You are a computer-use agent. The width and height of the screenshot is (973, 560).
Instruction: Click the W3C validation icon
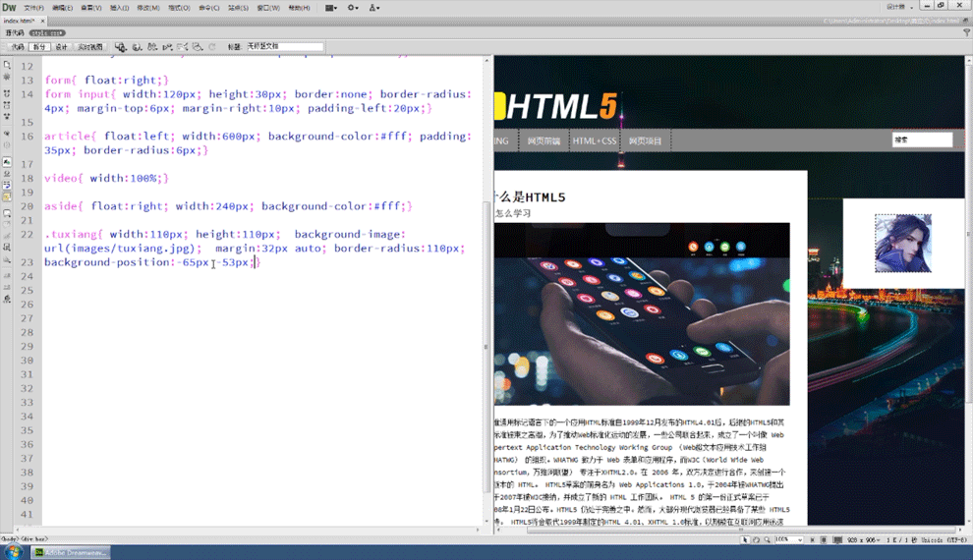(167, 46)
